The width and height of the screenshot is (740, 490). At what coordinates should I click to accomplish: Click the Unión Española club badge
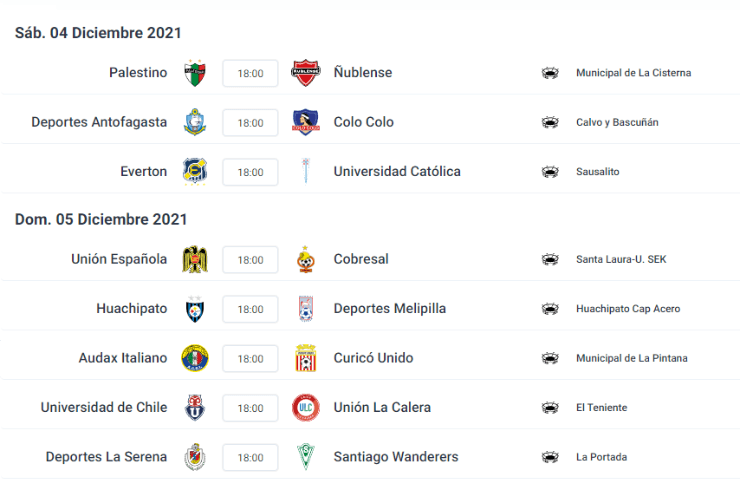[194, 259]
